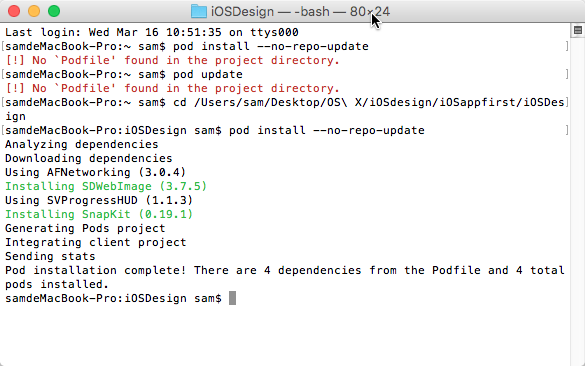Click the 'Last login: Wed Mar 16 10:51:35' line
The width and height of the screenshot is (585, 366).
[x=151, y=32]
